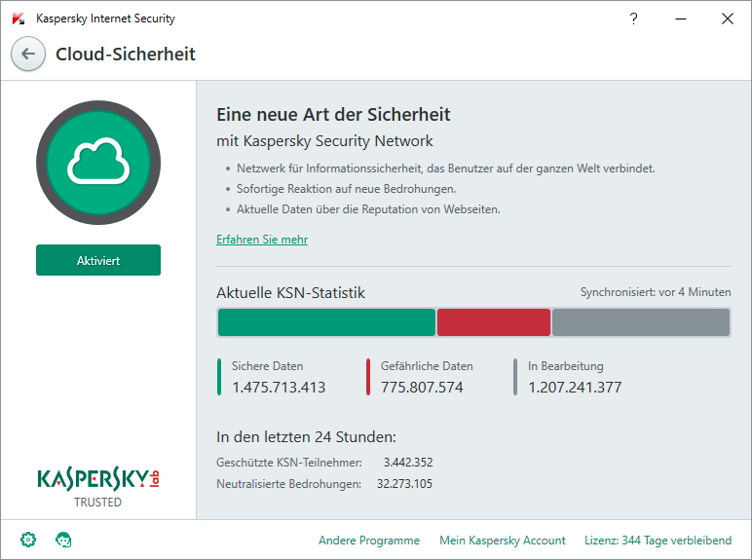Click the Netzwerk für Informationssicherheit bullet

click(x=445, y=168)
